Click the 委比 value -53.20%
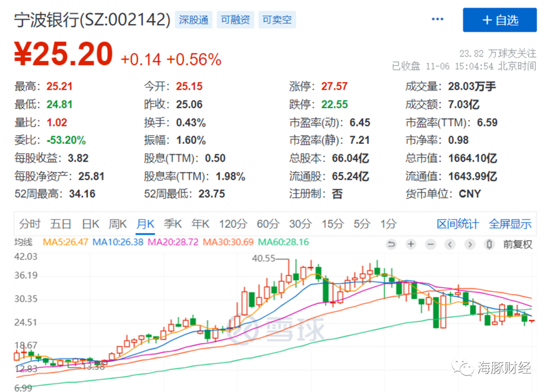Viewport: 549px width, 392px height. [x=66, y=140]
